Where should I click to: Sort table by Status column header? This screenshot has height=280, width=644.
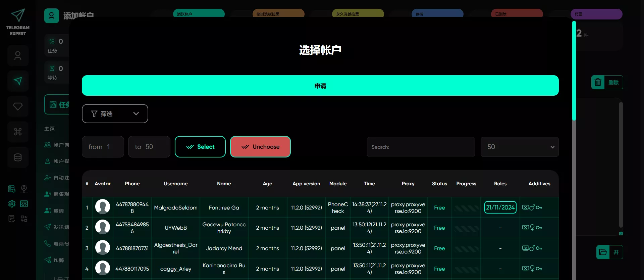[x=439, y=184]
